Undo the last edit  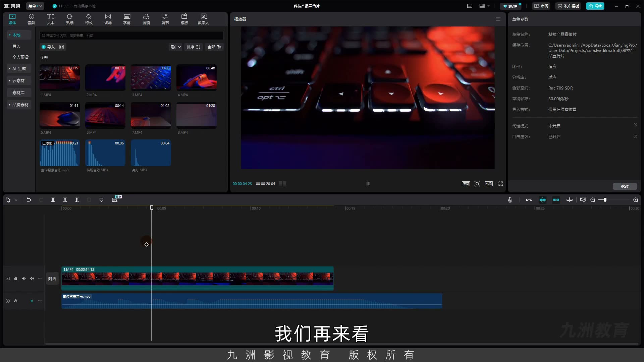29,200
